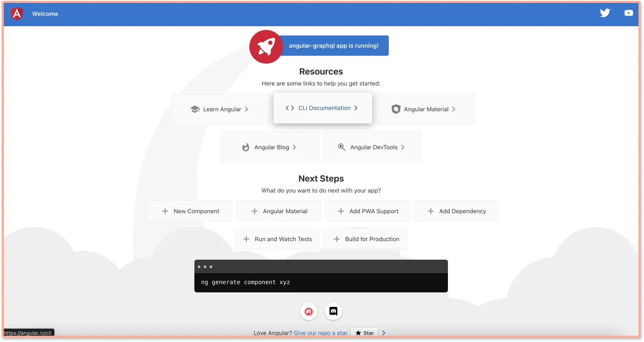644x342 pixels.
Task: Click the Welcome title in the header
Action: coord(45,14)
